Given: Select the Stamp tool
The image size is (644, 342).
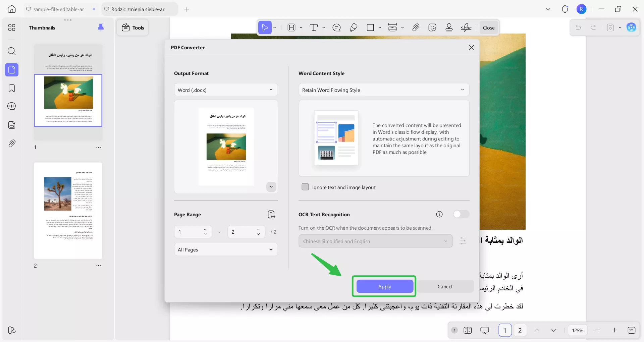Looking at the screenshot, I should (x=449, y=27).
